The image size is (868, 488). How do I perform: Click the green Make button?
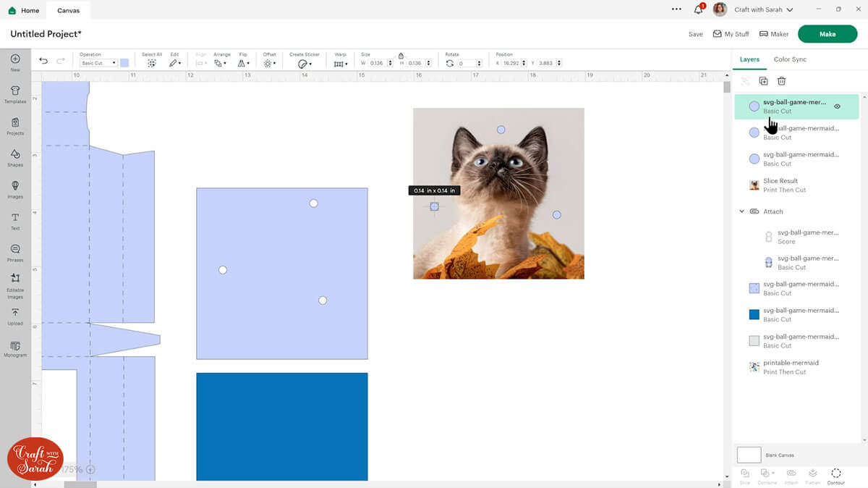click(x=827, y=34)
